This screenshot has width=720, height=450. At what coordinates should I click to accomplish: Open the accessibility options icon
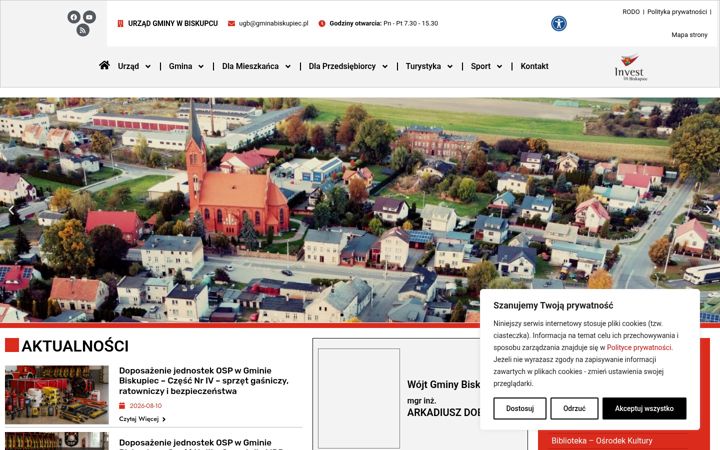(559, 23)
